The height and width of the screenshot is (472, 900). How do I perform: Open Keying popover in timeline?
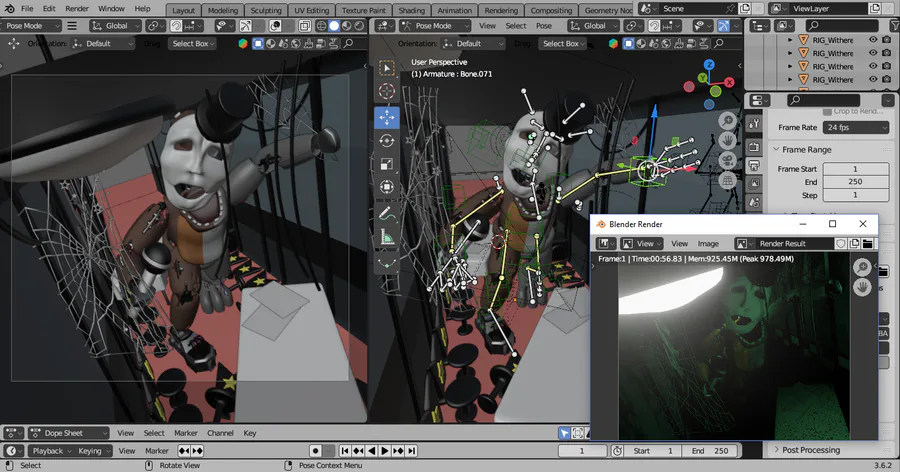[94, 451]
